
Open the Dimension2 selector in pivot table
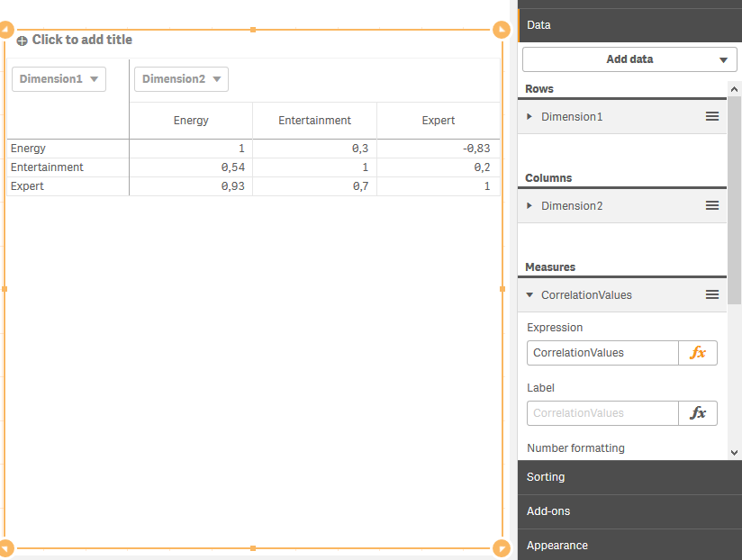tap(181, 79)
